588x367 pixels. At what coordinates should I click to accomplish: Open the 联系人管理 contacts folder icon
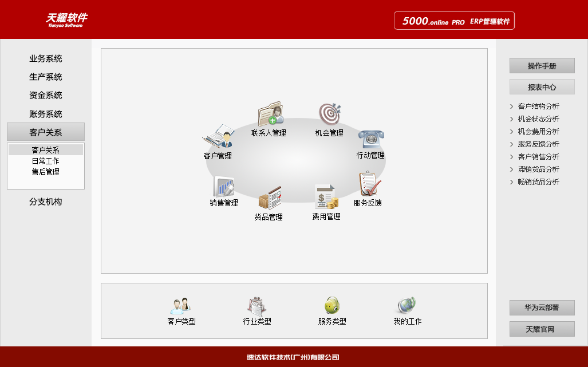270,114
